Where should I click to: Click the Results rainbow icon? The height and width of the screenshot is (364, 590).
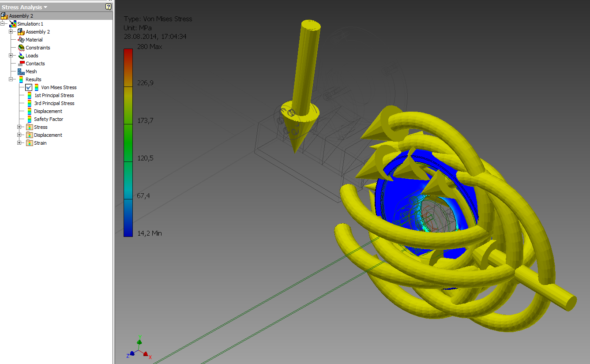coord(20,79)
